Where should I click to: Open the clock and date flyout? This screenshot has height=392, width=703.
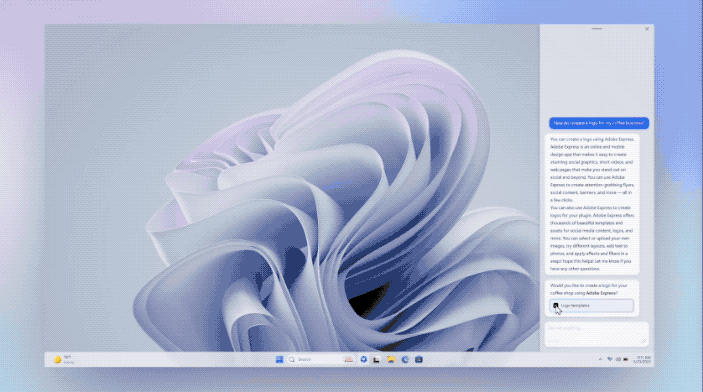point(642,359)
